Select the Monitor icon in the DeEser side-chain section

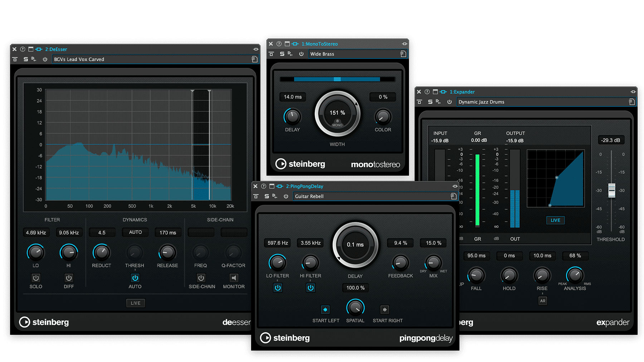pyautogui.click(x=233, y=278)
